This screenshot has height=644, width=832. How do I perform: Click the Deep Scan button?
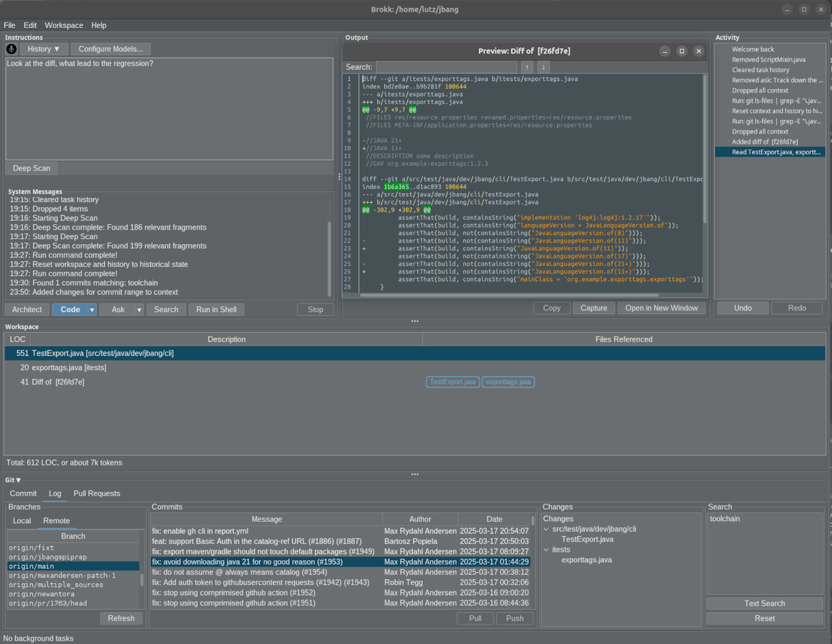coord(32,168)
